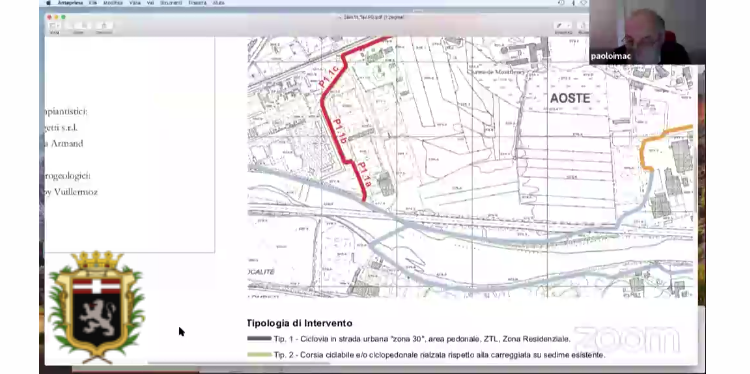Open the Modifica menu
The height and width of the screenshot is (374, 750).
coord(113,3)
